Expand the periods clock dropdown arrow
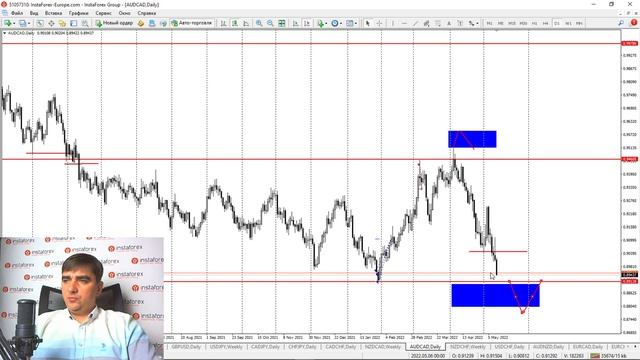640x360 pixels. pos(341,24)
